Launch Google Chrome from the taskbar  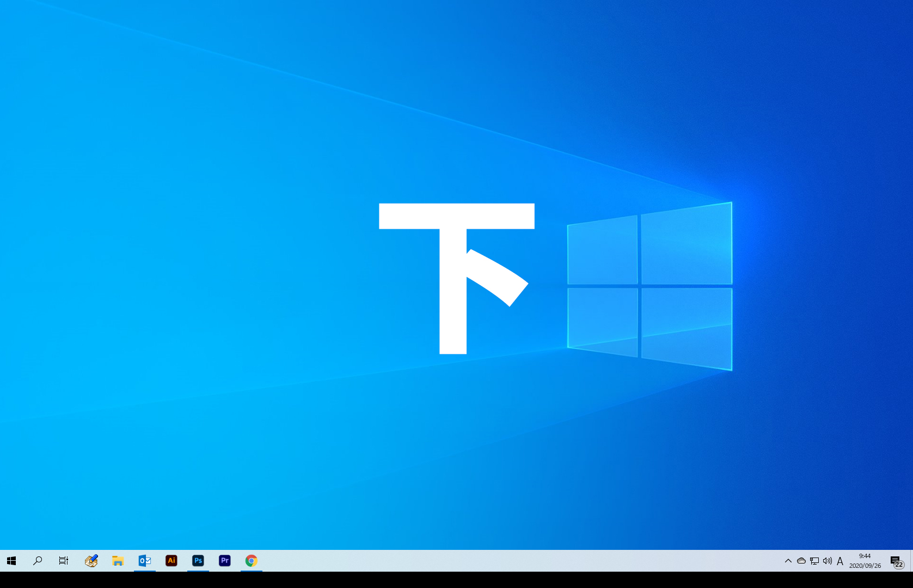pos(251,561)
